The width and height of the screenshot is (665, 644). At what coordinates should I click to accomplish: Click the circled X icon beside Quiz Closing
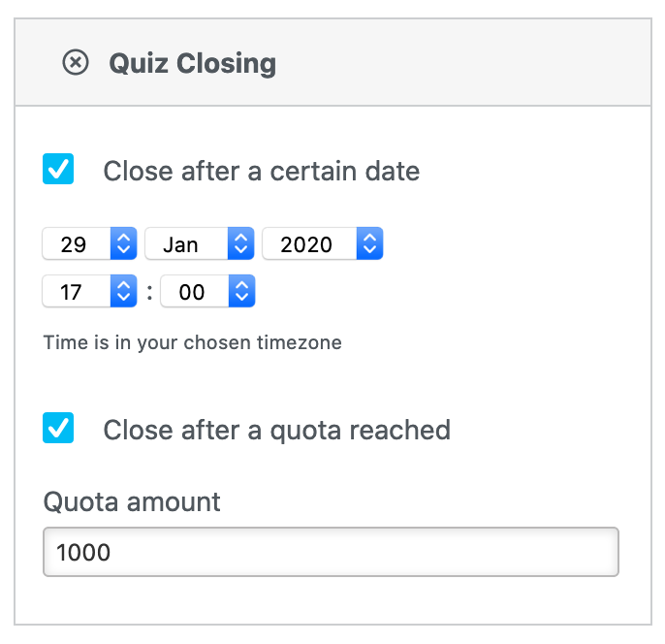[75, 63]
